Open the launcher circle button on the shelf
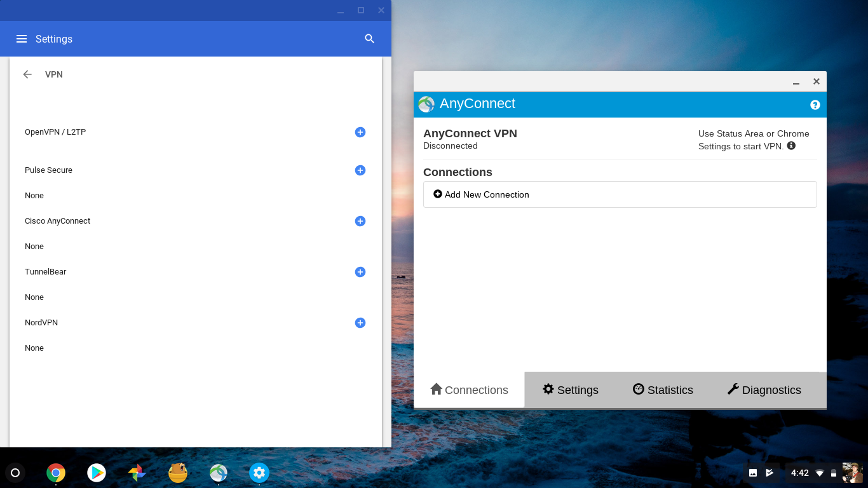This screenshot has height=488, width=868. (15, 473)
